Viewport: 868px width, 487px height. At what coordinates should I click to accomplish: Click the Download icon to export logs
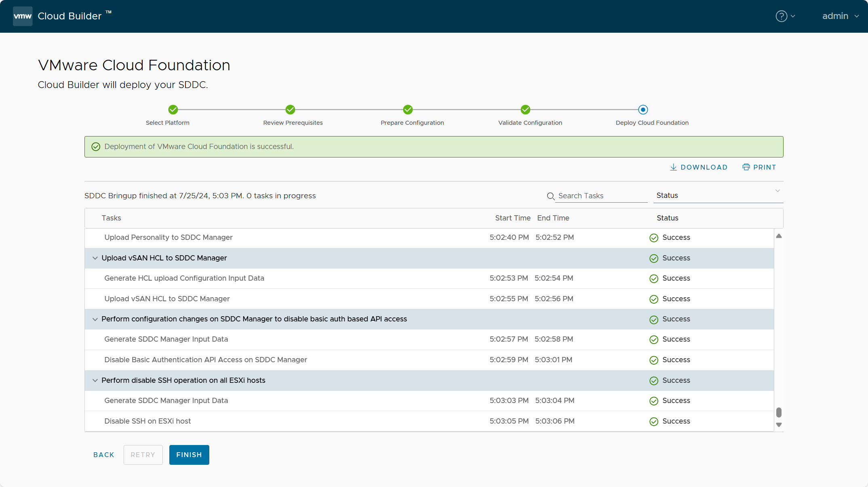[x=674, y=167]
